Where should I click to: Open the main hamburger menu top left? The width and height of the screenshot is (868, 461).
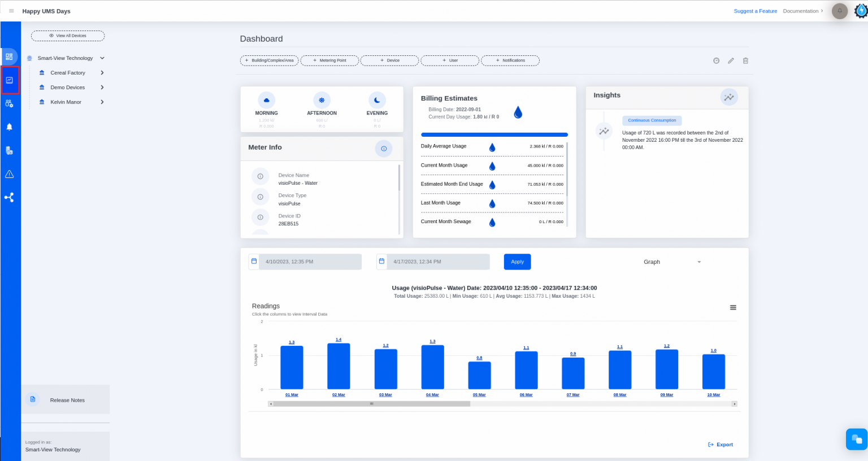[11, 11]
